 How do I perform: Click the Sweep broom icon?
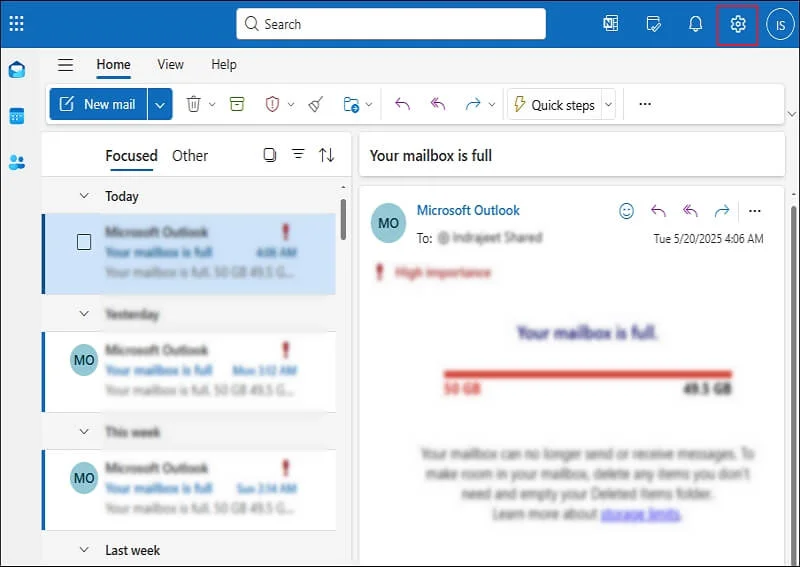click(316, 104)
